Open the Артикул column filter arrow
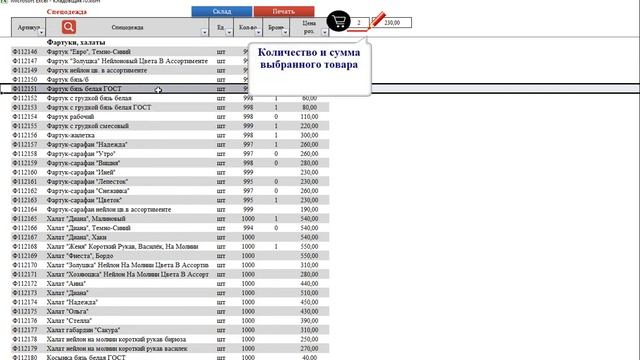 [x=41, y=32]
